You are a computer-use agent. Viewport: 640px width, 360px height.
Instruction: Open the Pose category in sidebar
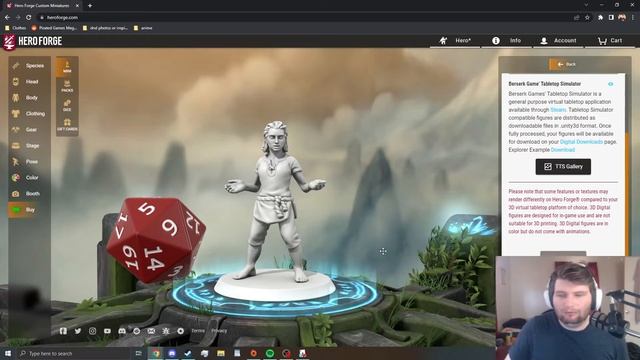29,162
